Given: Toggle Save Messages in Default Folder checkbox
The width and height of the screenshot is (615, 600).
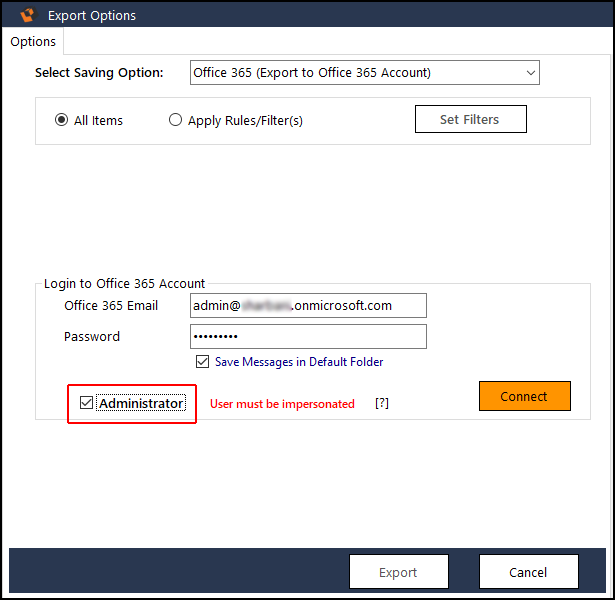Looking at the screenshot, I should pos(202,361).
